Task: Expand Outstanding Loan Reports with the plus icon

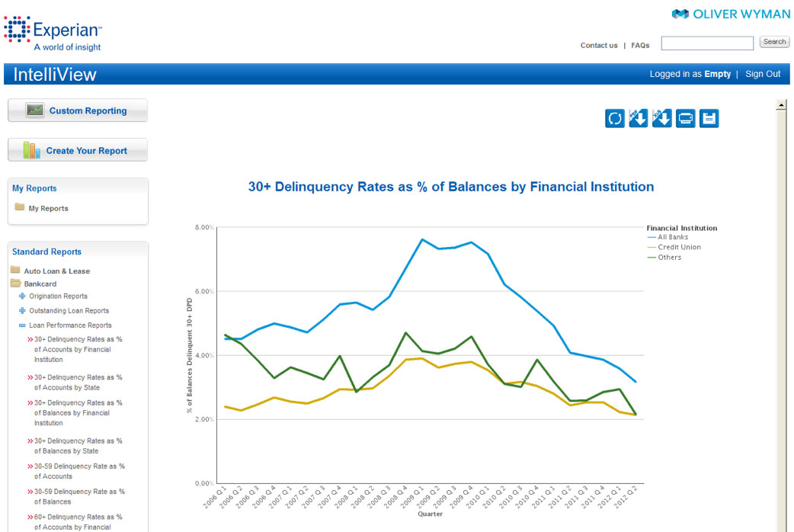Action: 22,311
